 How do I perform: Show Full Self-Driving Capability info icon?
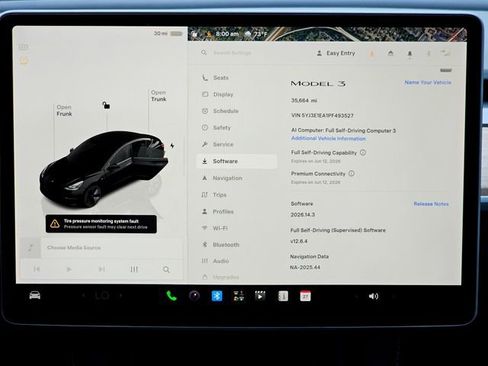(x=363, y=152)
